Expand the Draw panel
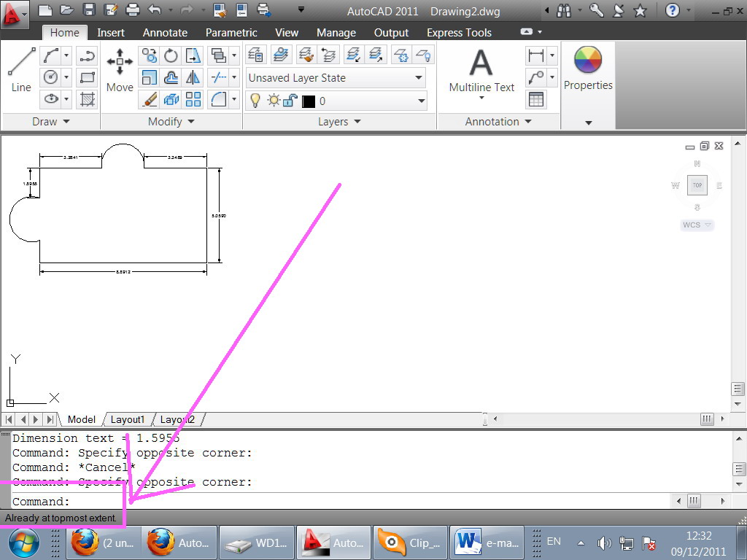This screenshot has width=747, height=560. click(51, 122)
